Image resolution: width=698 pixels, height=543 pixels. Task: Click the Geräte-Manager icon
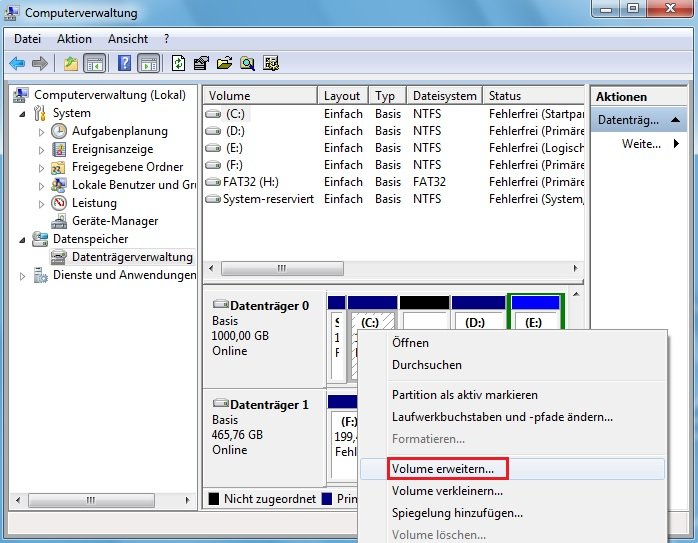(x=59, y=221)
